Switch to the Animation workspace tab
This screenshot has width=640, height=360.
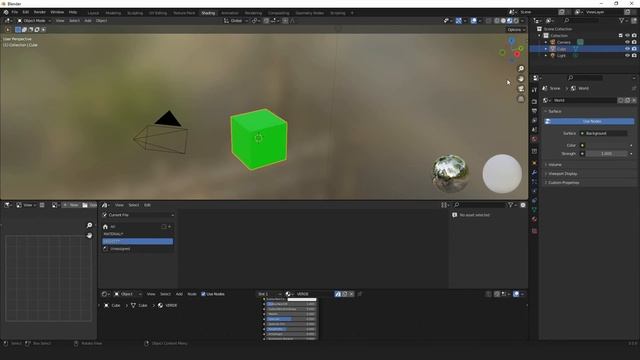pyautogui.click(x=230, y=13)
